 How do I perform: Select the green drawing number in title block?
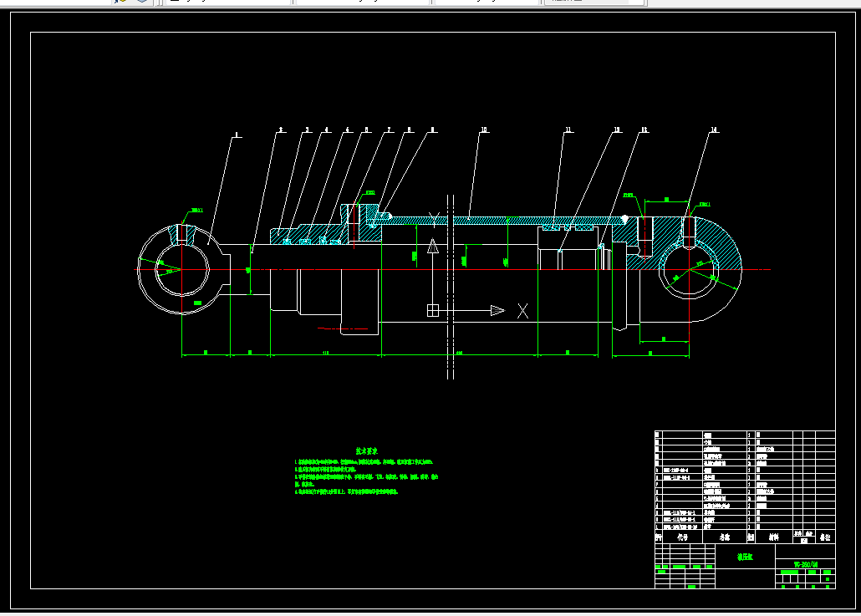(x=806, y=564)
